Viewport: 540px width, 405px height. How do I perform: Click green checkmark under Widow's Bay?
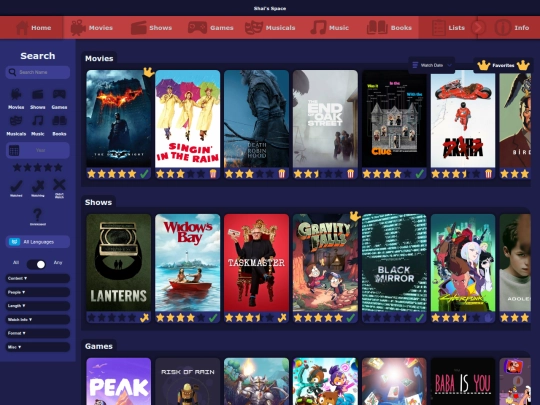213,318
